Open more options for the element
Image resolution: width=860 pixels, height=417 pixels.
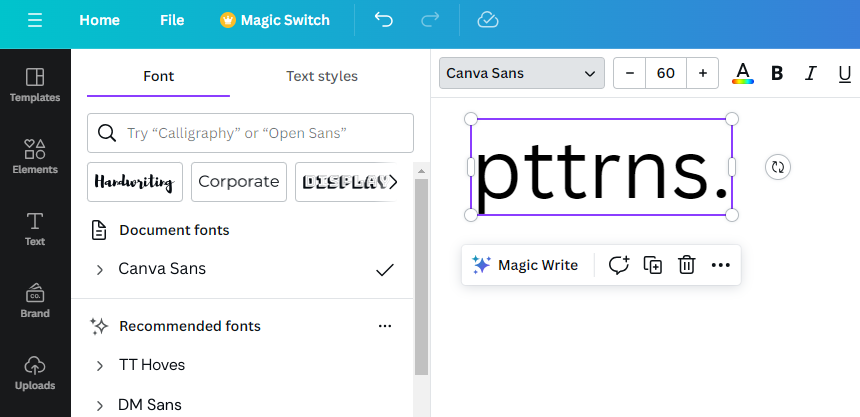tap(720, 265)
